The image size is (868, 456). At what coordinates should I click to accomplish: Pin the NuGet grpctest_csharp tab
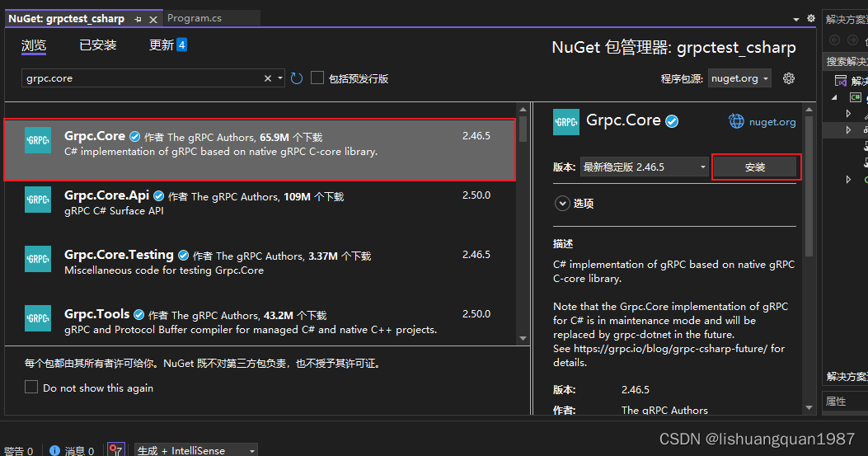coord(138,18)
